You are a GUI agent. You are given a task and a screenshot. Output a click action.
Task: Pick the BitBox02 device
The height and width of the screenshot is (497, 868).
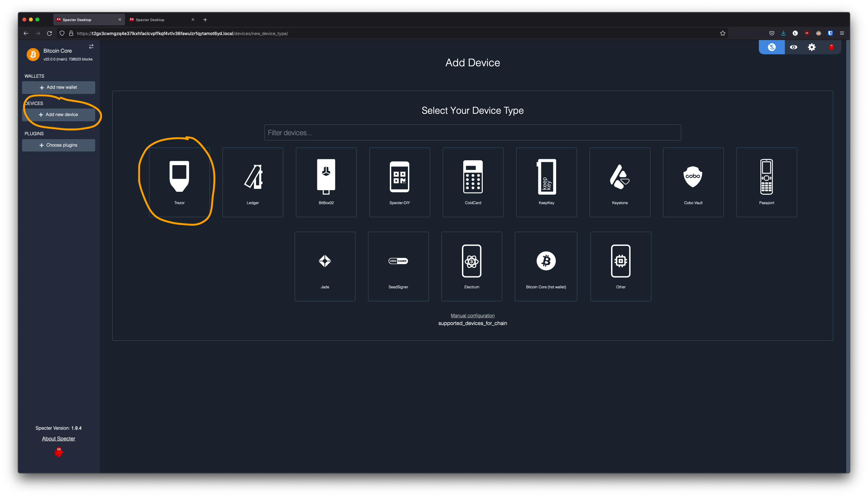(326, 182)
